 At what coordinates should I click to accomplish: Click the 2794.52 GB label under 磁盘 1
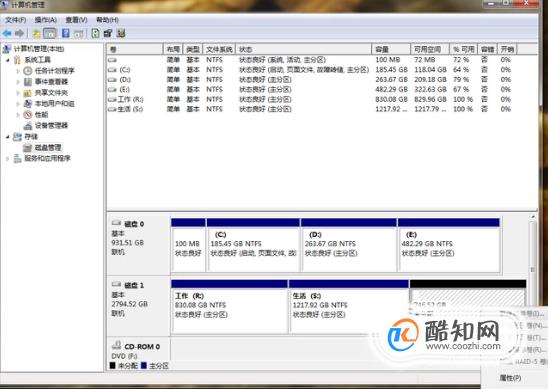click(129, 304)
